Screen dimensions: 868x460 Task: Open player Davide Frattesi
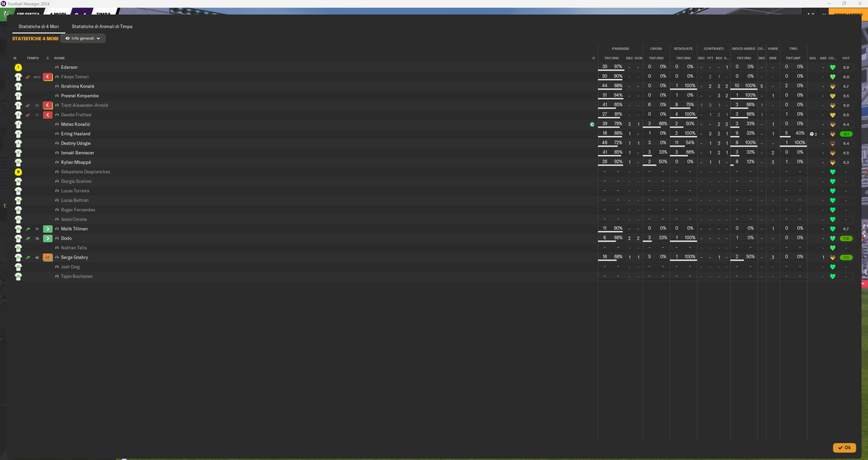(x=75, y=115)
